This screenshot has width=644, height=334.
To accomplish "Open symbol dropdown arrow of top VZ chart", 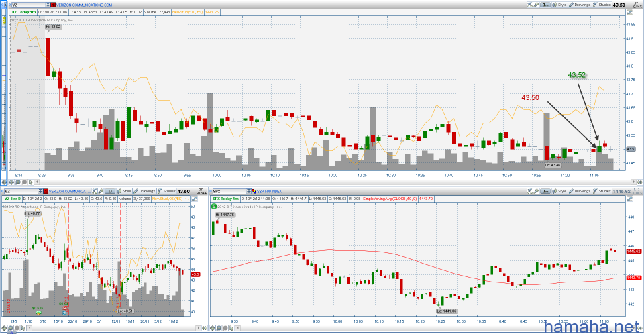I will pos(48,5).
